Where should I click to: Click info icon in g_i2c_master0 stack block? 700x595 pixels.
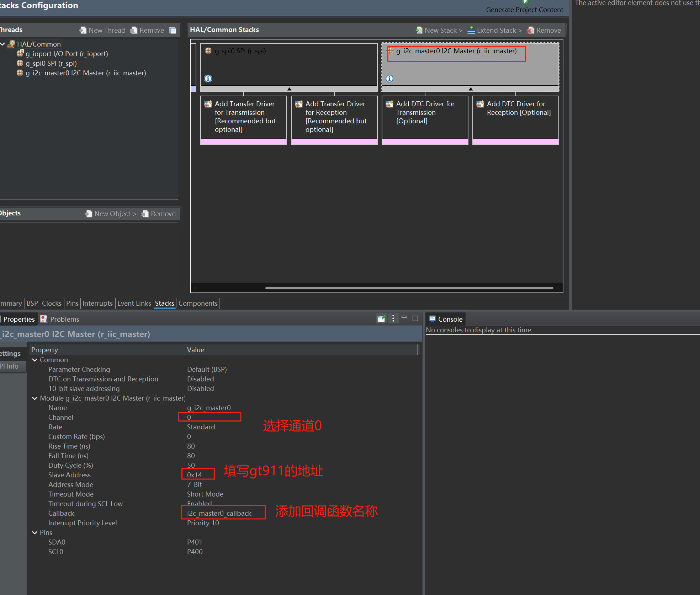point(389,79)
